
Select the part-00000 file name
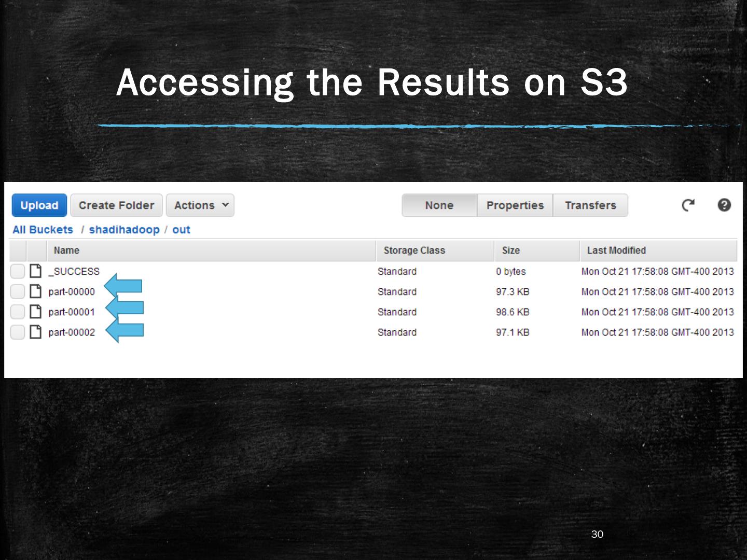point(72,292)
